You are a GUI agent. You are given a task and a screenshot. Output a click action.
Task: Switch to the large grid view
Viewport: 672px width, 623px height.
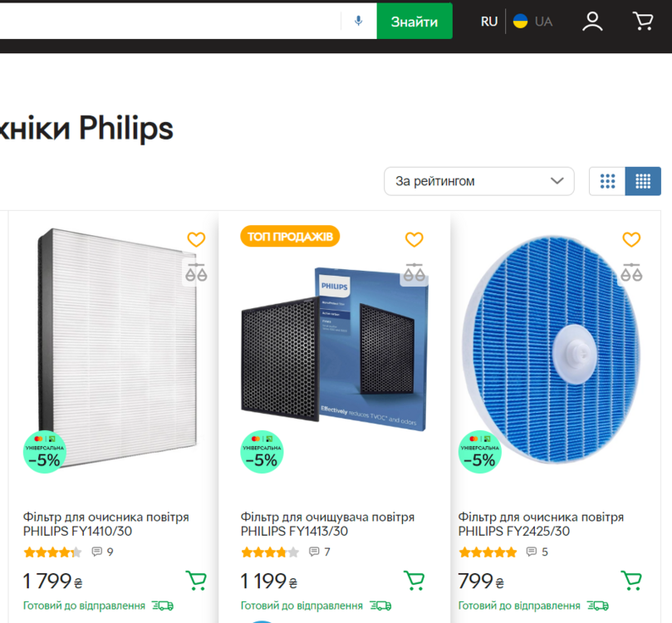[x=607, y=181]
